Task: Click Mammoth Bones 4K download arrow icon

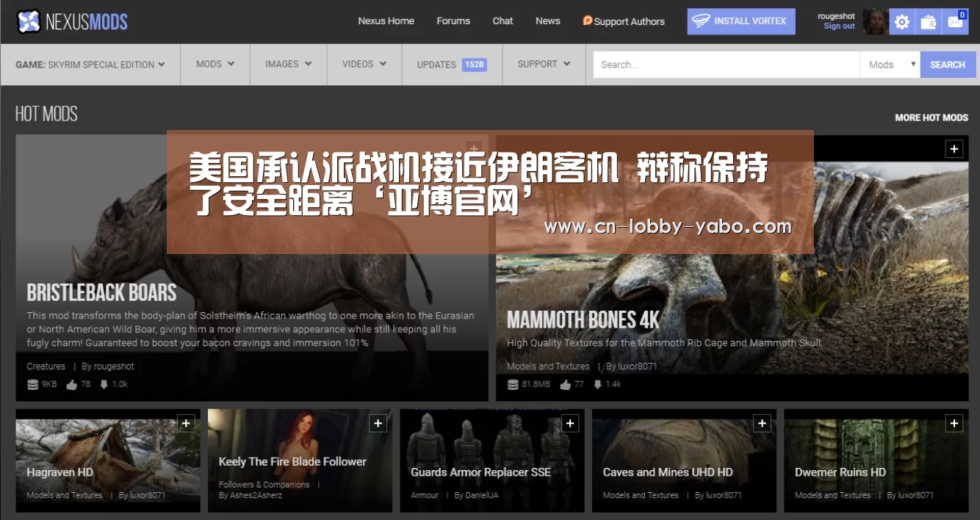Action: tap(597, 384)
